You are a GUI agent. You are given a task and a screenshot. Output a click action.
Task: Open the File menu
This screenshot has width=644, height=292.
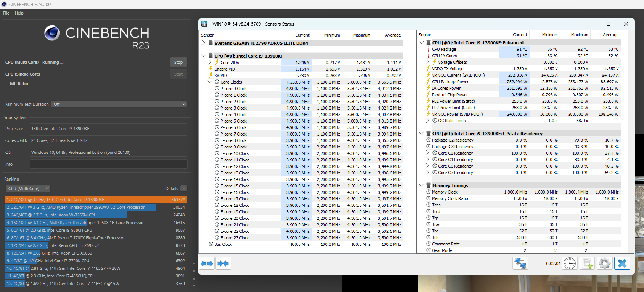(x=6, y=13)
